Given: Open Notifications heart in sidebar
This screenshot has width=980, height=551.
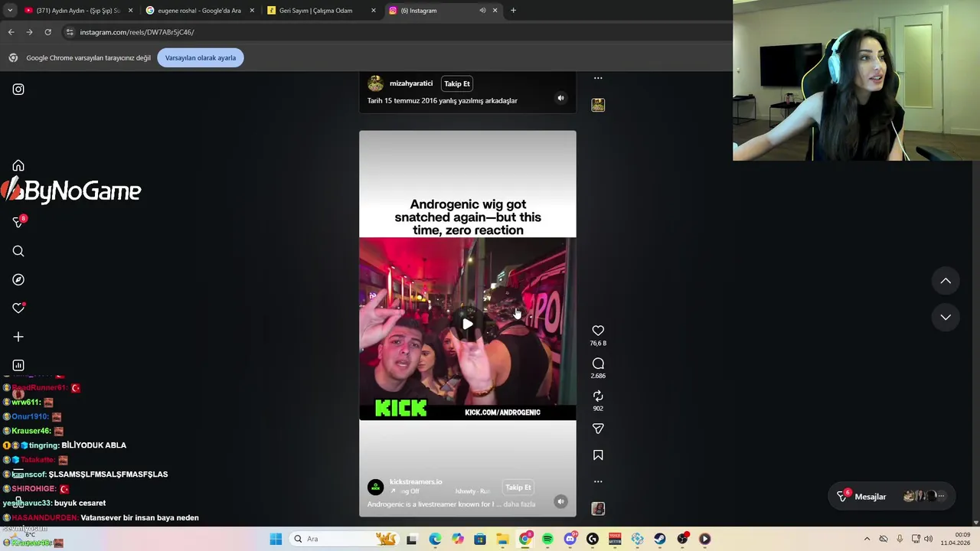Looking at the screenshot, I should [18, 308].
